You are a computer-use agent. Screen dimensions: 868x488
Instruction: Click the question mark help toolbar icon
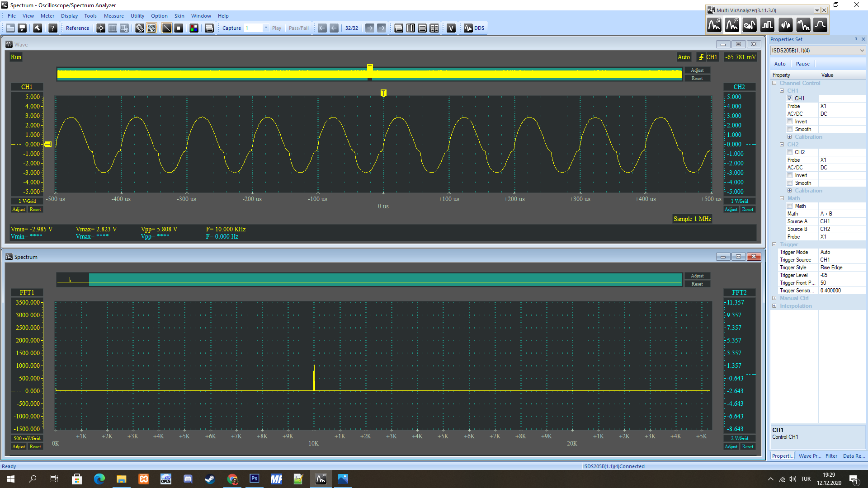click(x=53, y=28)
